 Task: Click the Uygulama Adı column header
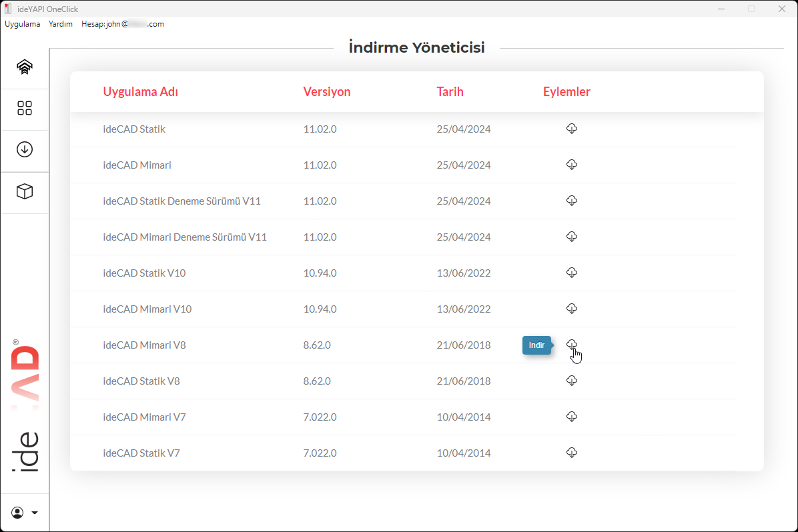coord(140,92)
